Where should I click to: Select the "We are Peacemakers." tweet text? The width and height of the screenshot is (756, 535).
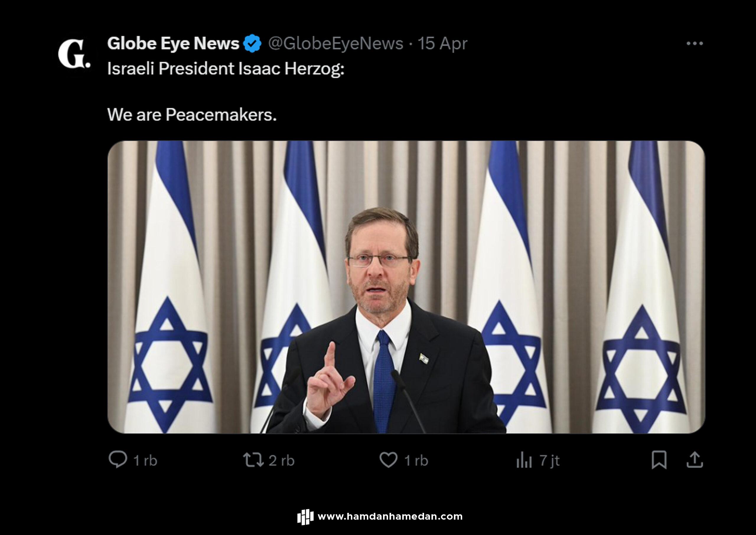click(x=192, y=115)
